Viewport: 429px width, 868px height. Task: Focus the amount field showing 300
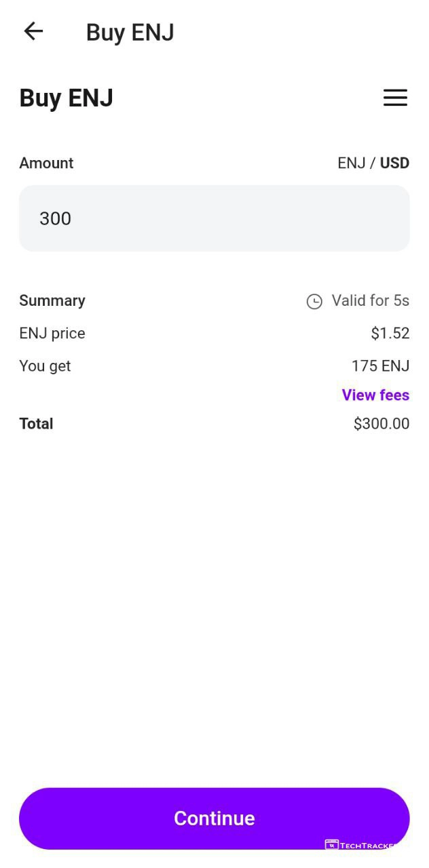click(214, 218)
